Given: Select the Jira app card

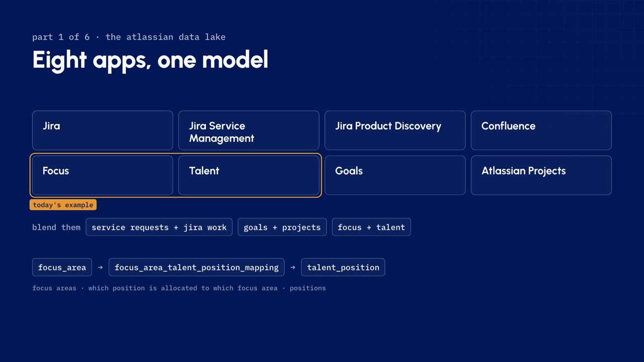Looking at the screenshot, I should pos(103,130).
